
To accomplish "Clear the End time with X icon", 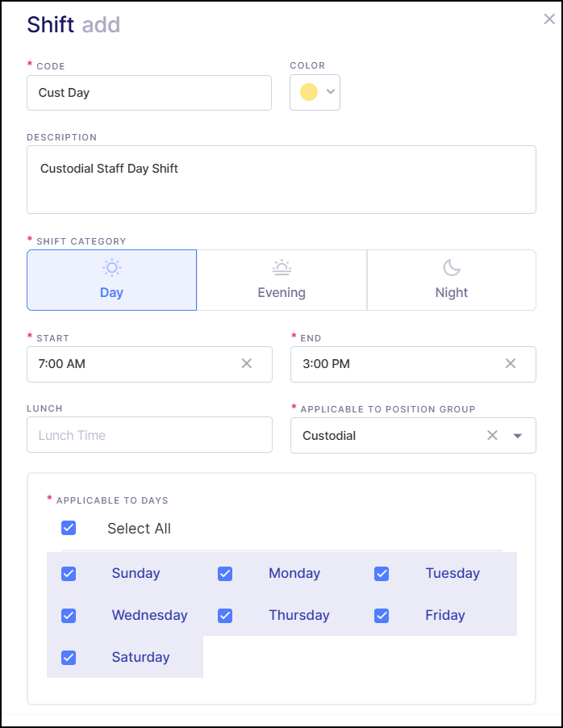I will 511,364.
